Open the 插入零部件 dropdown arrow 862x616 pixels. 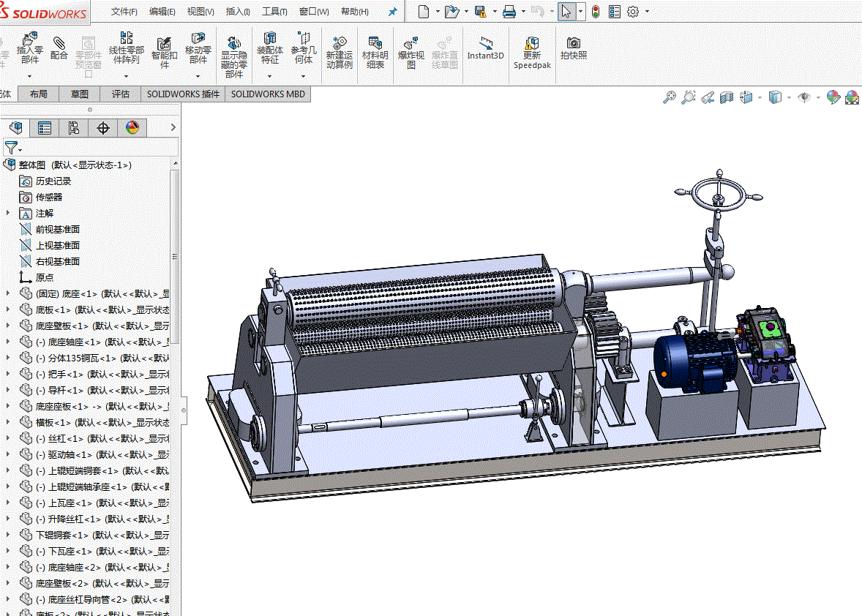pyautogui.click(x=30, y=75)
